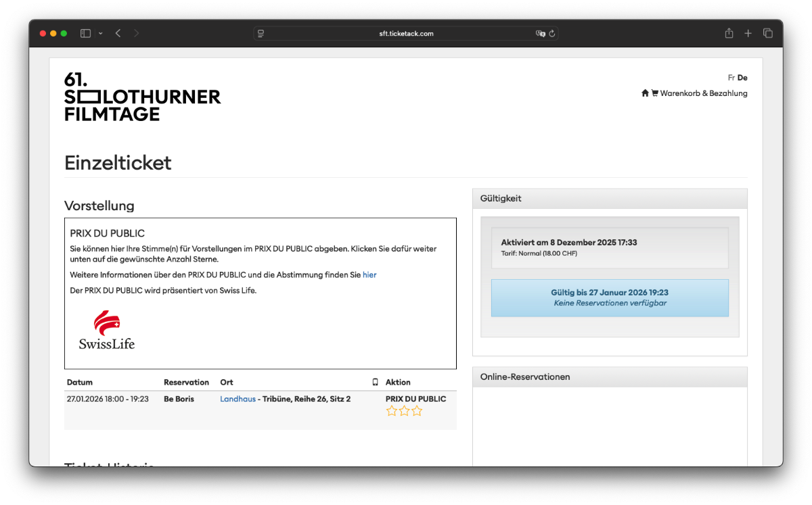Click the home icon near Warenkorb
This screenshot has height=505, width=812.
(645, 93)
